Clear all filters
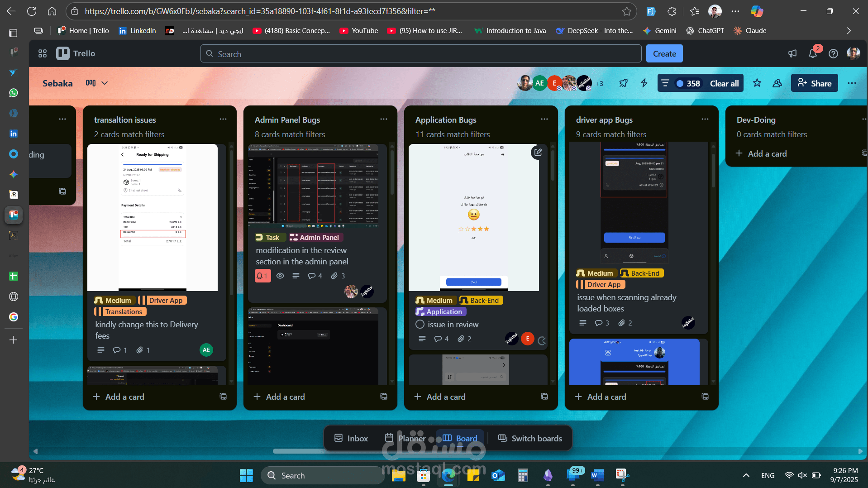 (x=724, y=83)
